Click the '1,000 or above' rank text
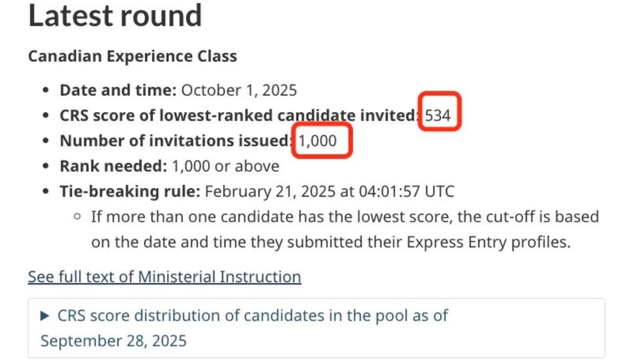 (x=226, y=166)
